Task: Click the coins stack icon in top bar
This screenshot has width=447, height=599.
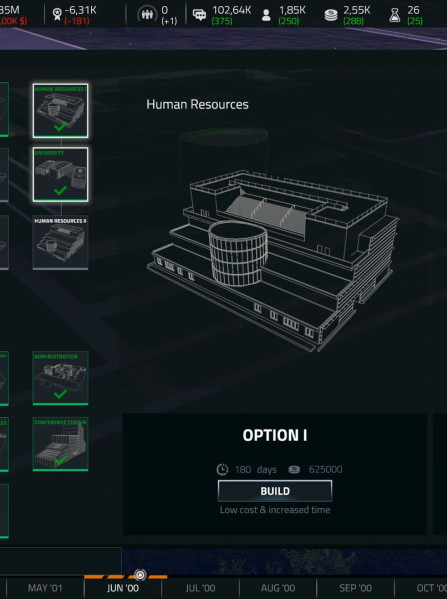Action: click(331, 15)
